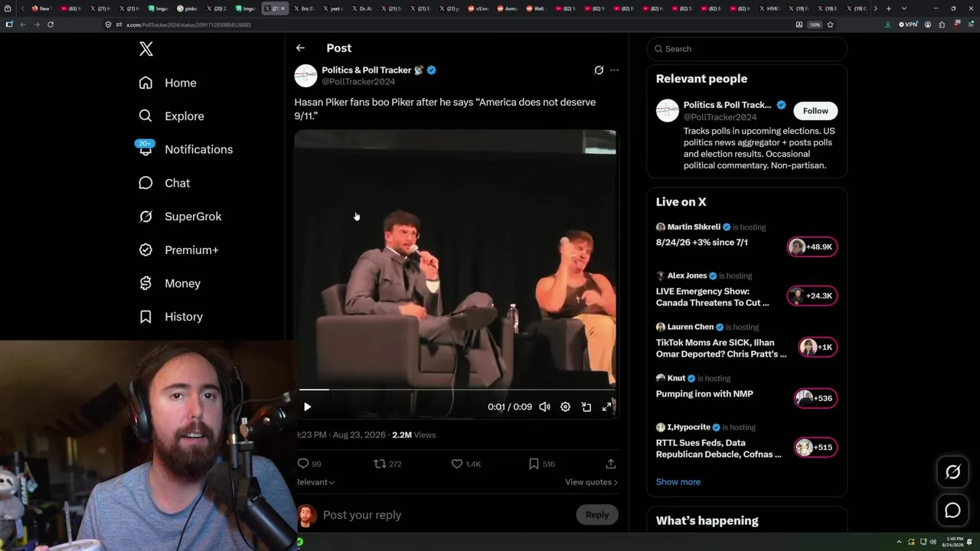Image resolution: width=980 pixels, height=551 pixels.
Task: Close the active X browser tab
Action: coord(283,8)
